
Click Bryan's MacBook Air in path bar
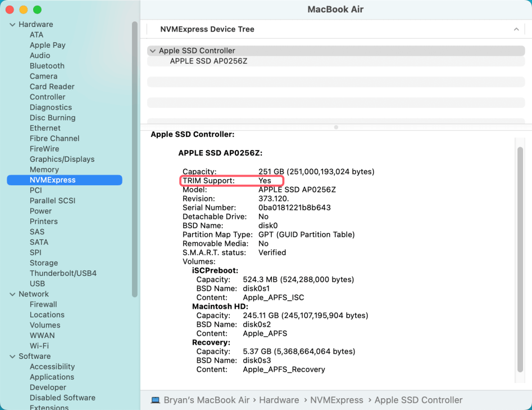coord(206,400)
